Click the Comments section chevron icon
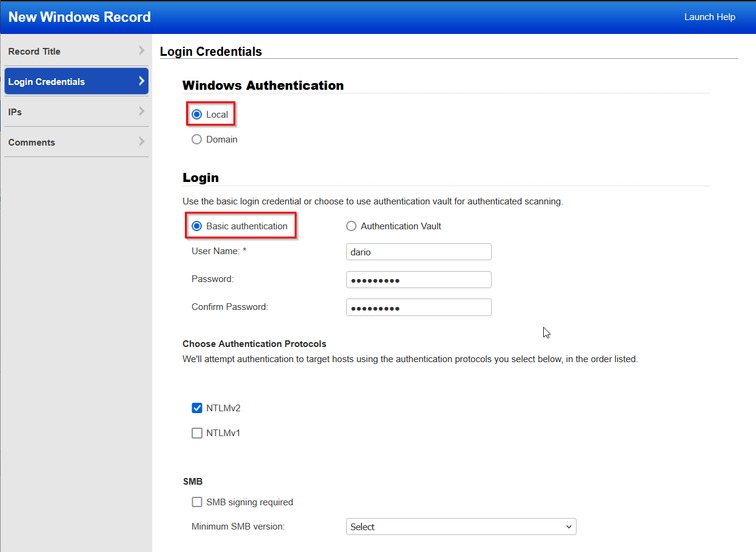 click(x=142, y=142)
